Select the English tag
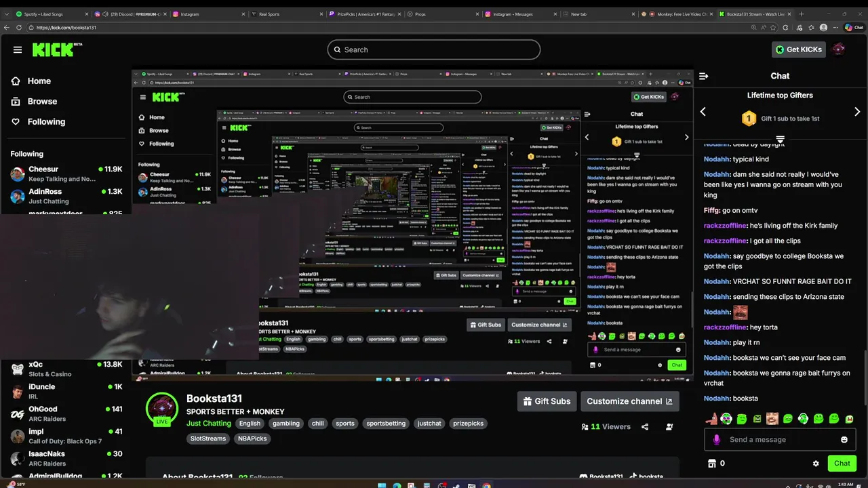Image resolution: width=868 pixels, height=488 pixels. (x=250, y=424)
